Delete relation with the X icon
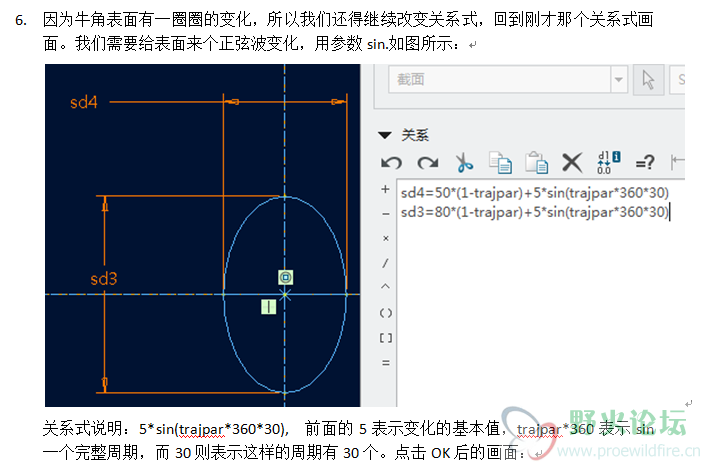Viewport: 710px width, 469px height. pos(572,162)
